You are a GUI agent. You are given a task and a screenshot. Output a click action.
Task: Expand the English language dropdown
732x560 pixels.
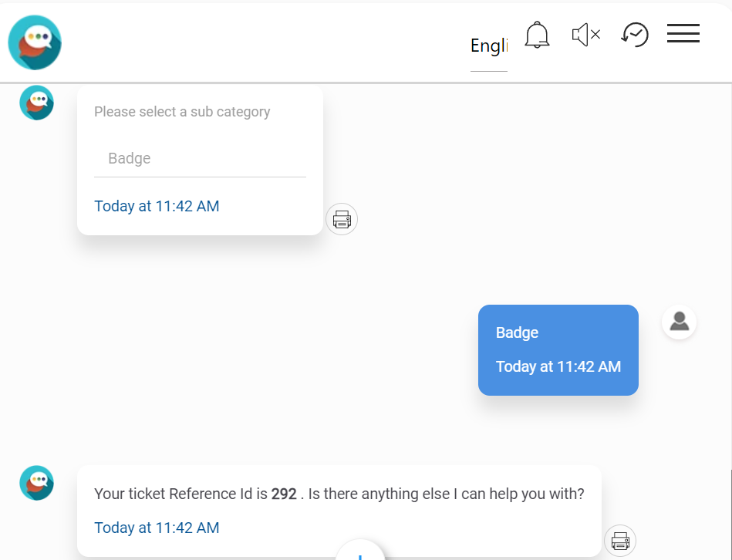point(488,46)
